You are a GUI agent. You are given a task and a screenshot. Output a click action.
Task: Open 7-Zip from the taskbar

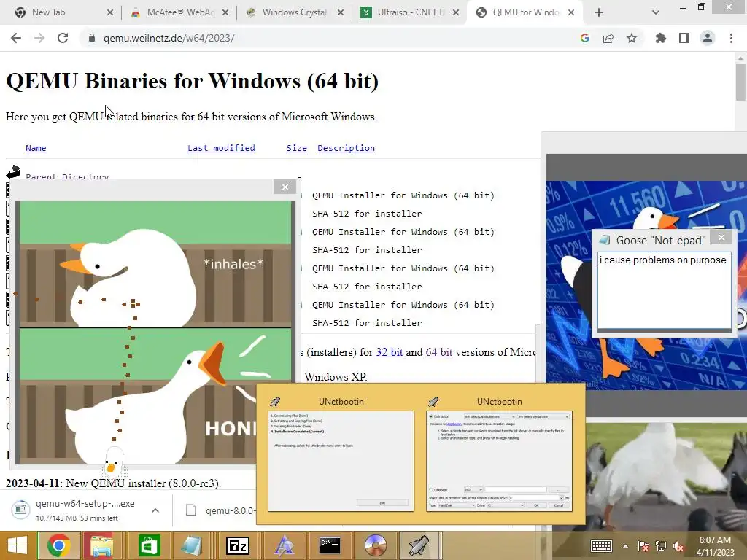click(237, 545)
